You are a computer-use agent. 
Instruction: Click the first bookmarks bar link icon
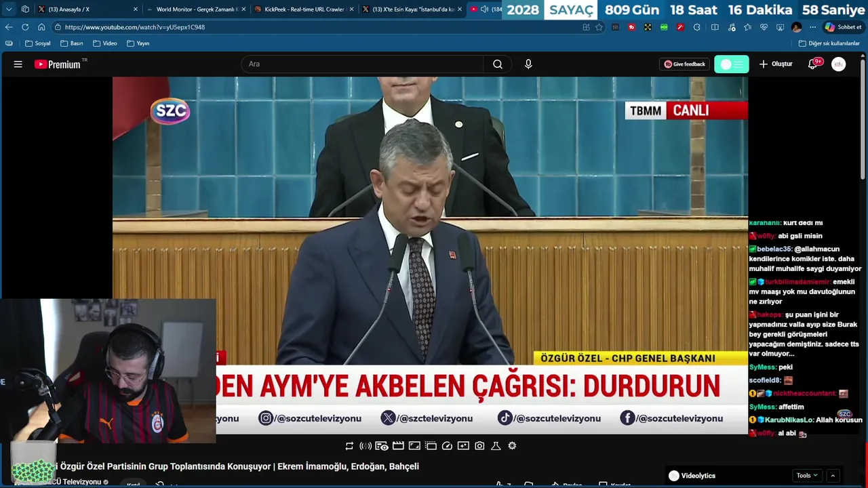tap(9, 43)
